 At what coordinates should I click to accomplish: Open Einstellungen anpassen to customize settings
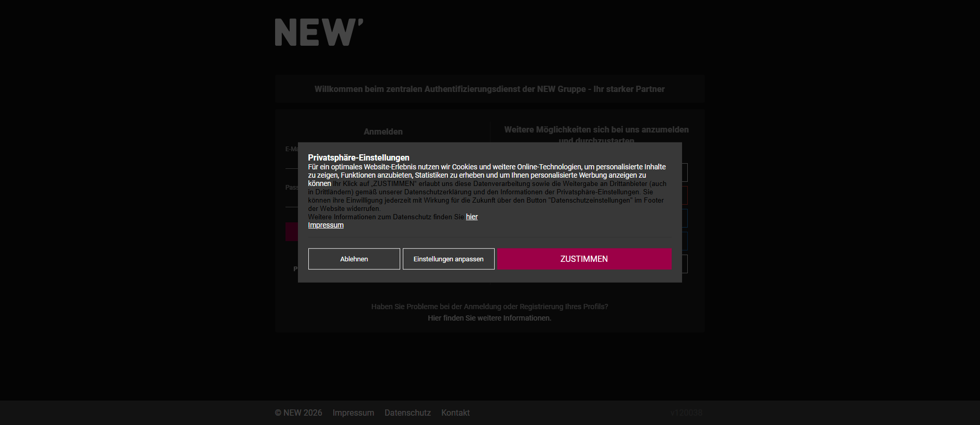448,259
